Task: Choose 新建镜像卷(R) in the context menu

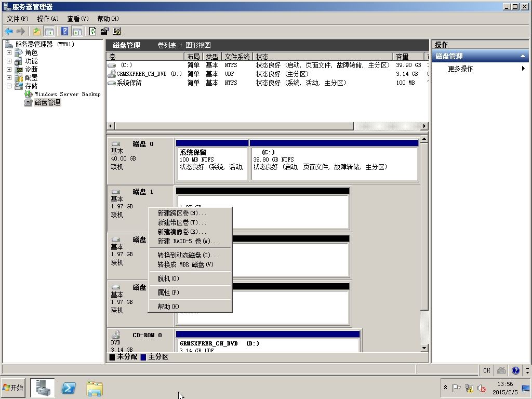Action: click(190, 232)
